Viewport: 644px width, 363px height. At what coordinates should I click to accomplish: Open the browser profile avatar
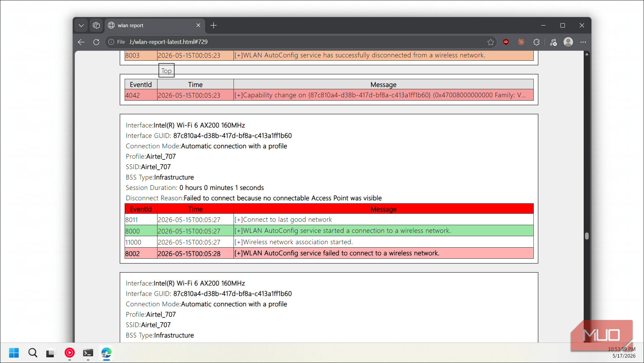coord(568,42)
